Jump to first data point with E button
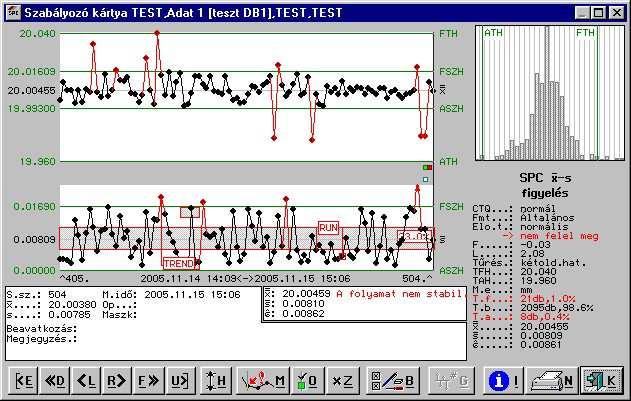The width and height of the screenshot is (631, 401). (25, 380)
